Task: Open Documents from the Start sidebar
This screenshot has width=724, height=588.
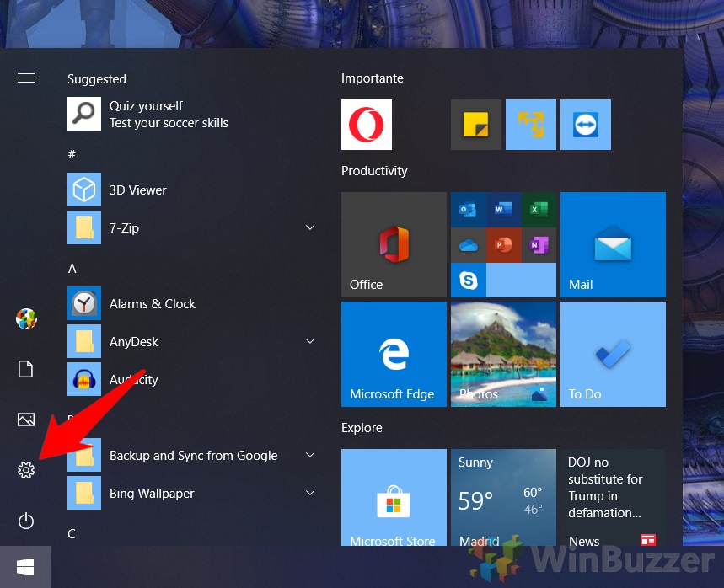Action: click(26, 369)
